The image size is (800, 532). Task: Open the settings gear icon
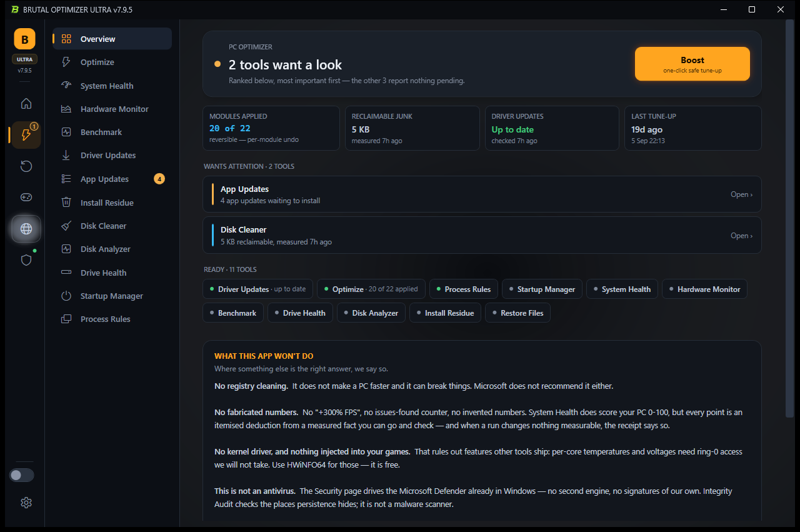pyautogui.click(x=26, y=503)
